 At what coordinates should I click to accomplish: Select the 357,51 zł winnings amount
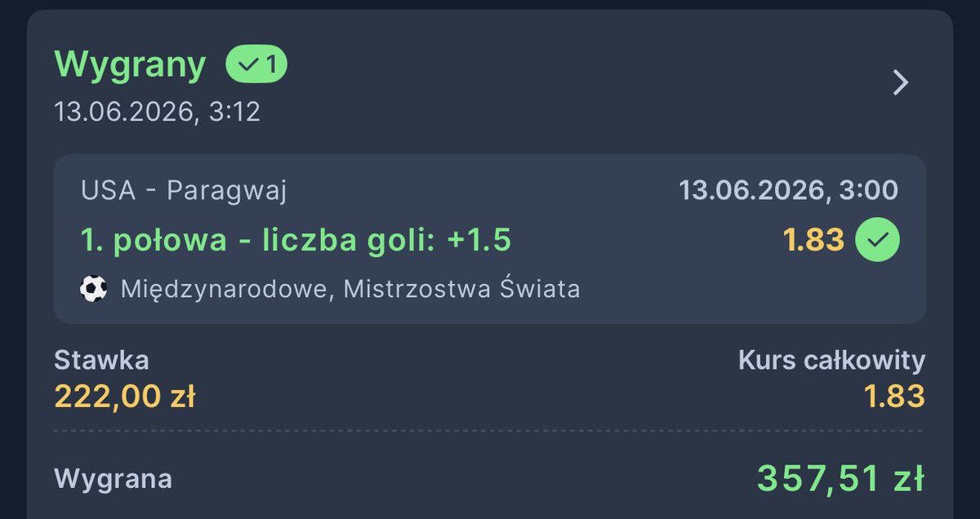840,478
